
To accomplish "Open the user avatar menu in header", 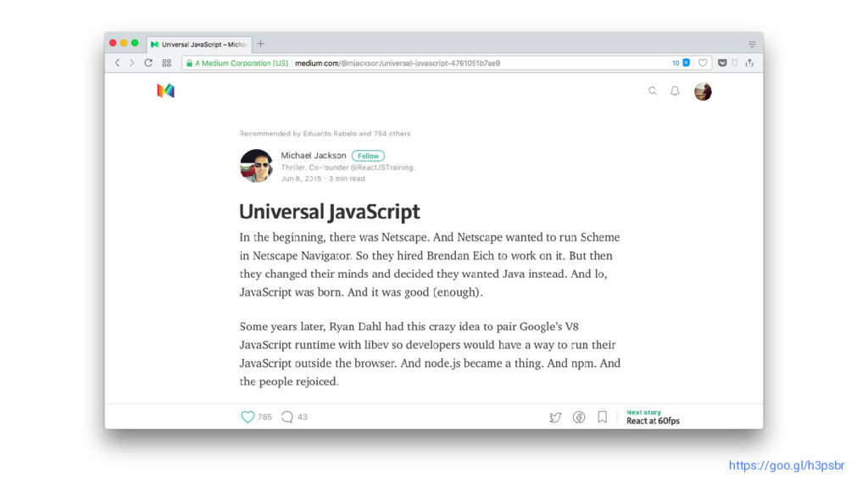I will coord(703,91).
